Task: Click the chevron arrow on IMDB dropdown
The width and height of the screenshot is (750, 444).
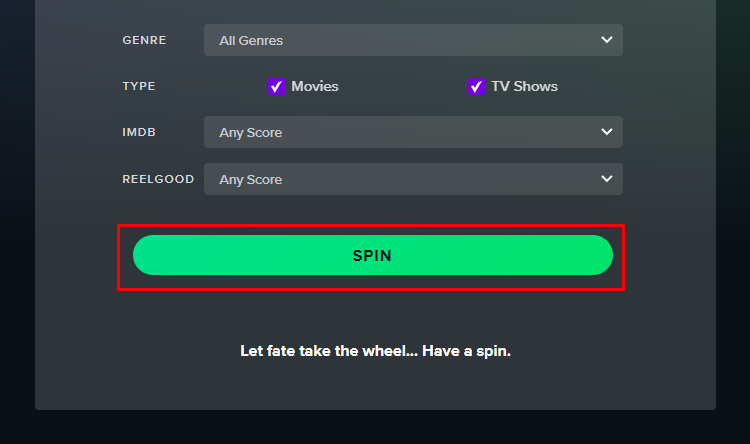Action: point(607,132)
